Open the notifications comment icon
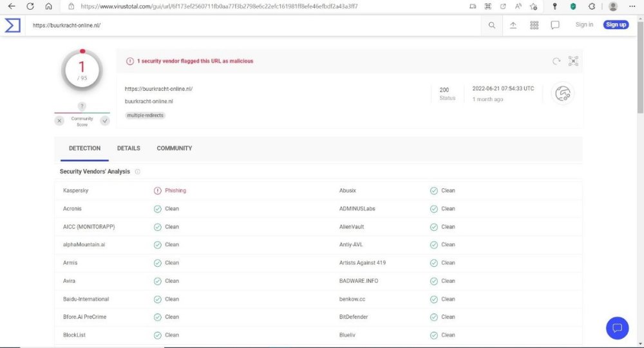The width and height of the screenshot is (644, 348). coord(554,25)
